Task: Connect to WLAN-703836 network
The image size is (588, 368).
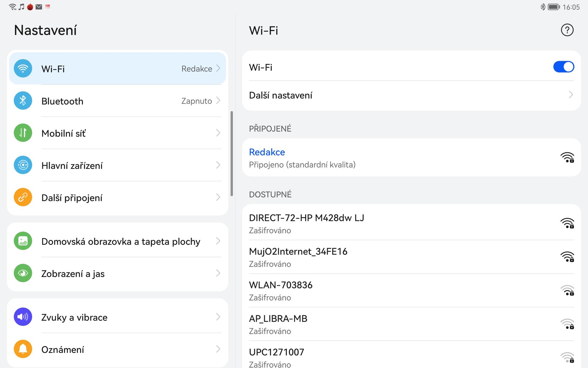Action: [411, 290]
